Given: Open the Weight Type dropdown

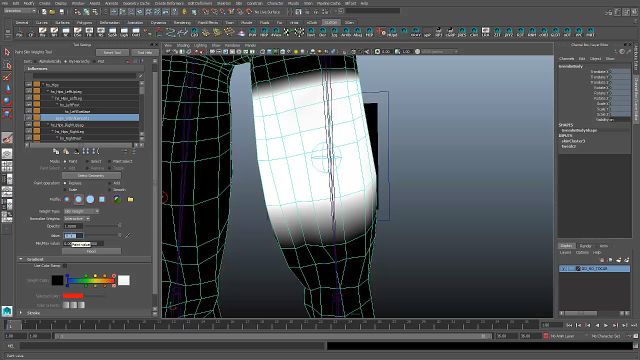Looking at the screenshot, I should click(x=81, y=211).
